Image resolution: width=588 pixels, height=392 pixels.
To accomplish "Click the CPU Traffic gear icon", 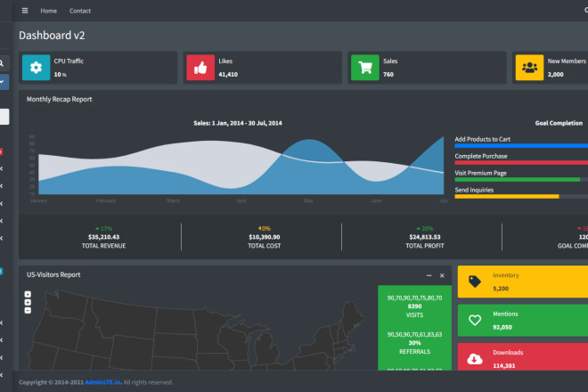I will (x=36, y=67).
